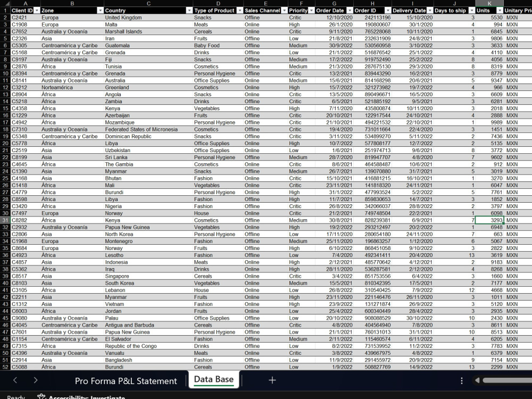The image size is (532, 399).
Task: Click Federated States of Micronesia cell
Action: pos(148,129)
